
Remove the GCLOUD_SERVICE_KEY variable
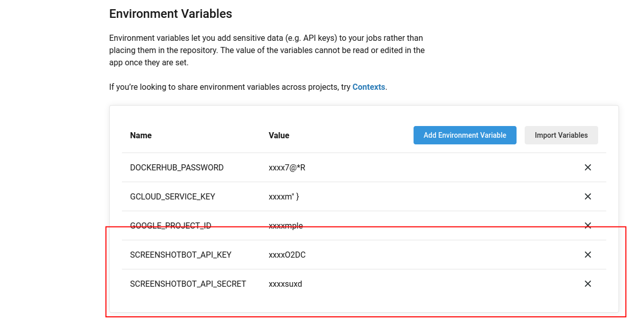tap(588, 196)
